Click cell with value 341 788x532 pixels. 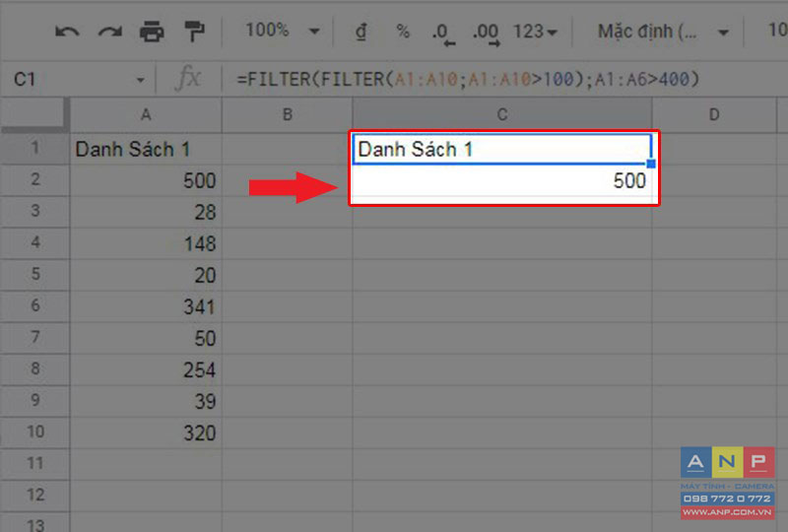point(146,306)
